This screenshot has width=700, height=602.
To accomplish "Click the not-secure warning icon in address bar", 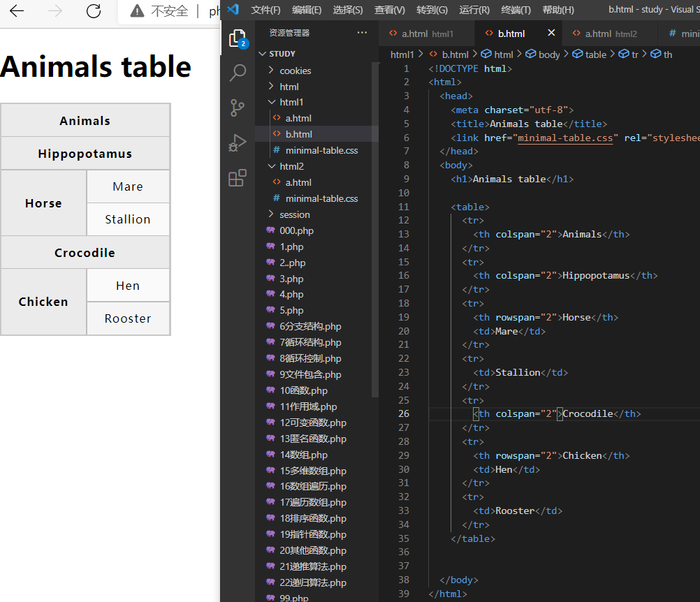I will coord(137,10).
